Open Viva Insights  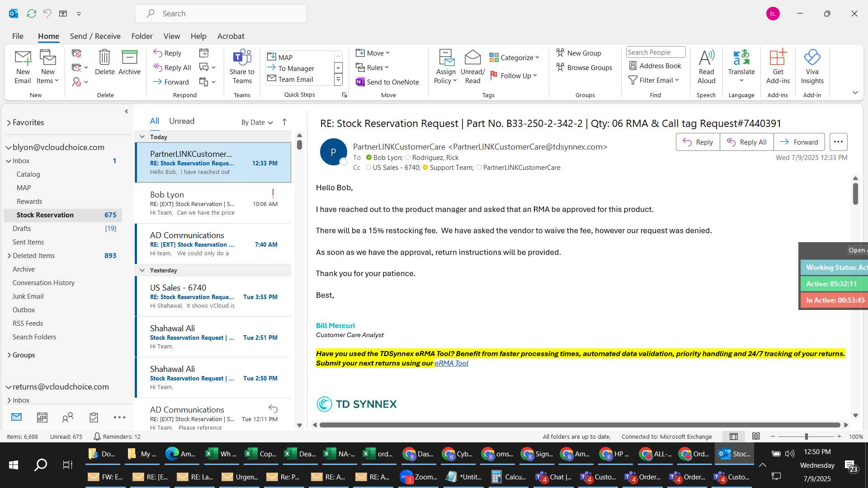click(812, 67)
